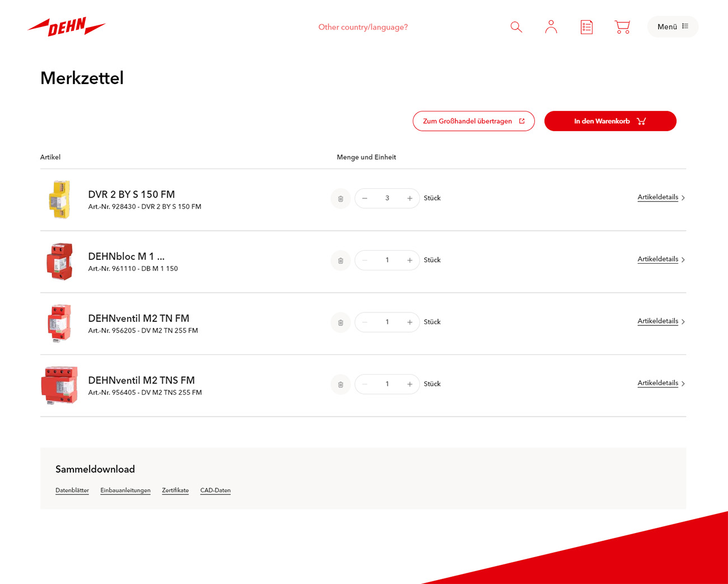Click the 'Sammeldownload' heading
Image resolution: width=728 pixels, height=584 pixels.
(x=95, y=469)
